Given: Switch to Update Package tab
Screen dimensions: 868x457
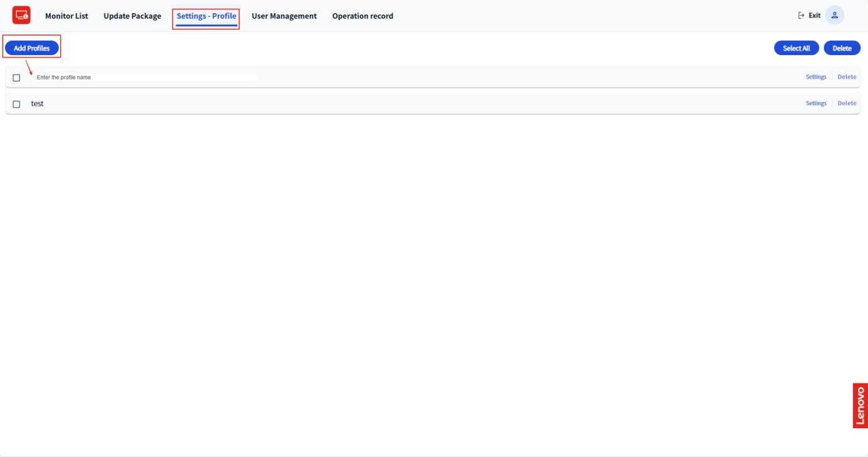Looking at the screenshot, I should tap(132, 16).
